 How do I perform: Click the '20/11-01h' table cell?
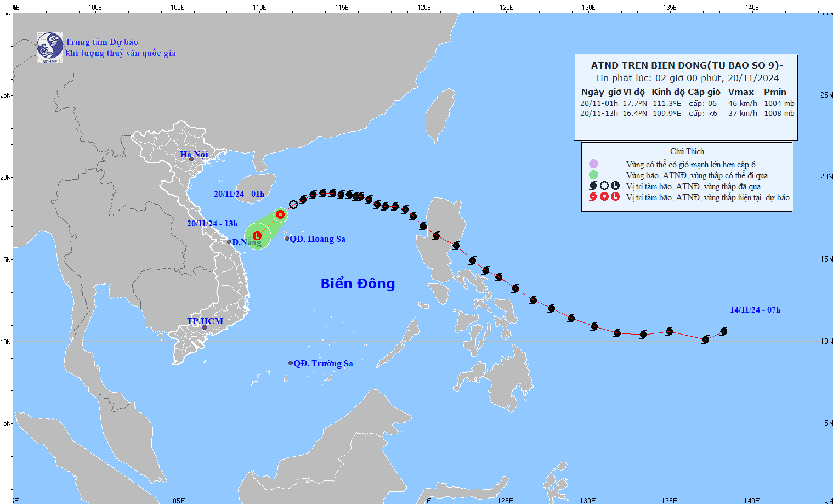click(x=599, y=103)
